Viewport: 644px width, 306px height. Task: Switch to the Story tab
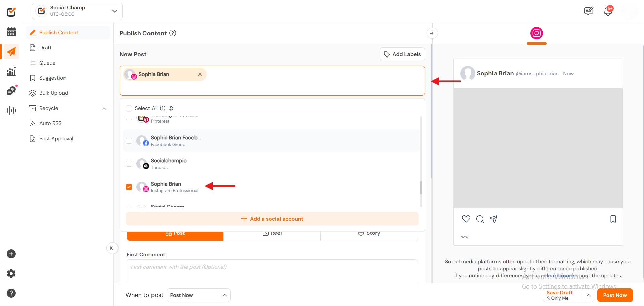369,234
